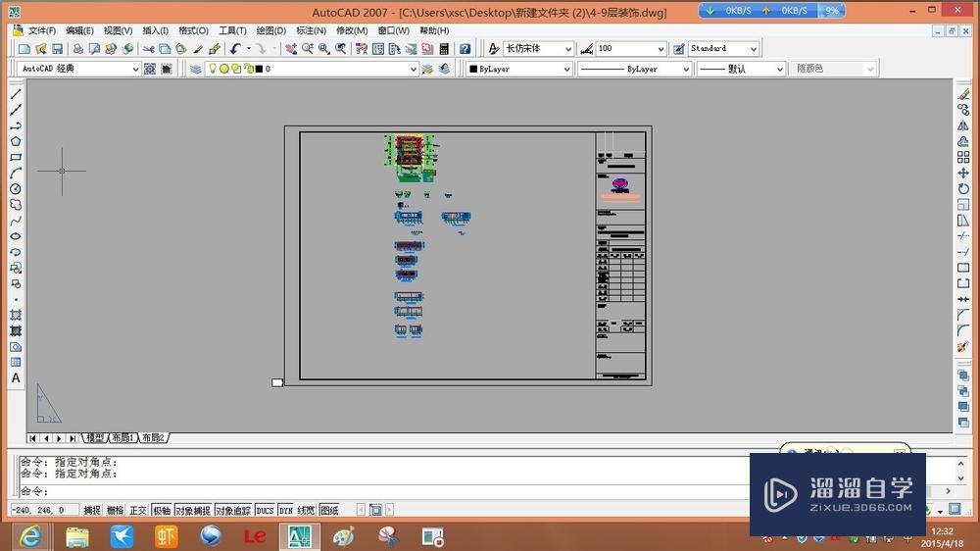Click the Zoom realtime icon
Image resolution: width=980 pixels, height=551 pixels.
308,49
